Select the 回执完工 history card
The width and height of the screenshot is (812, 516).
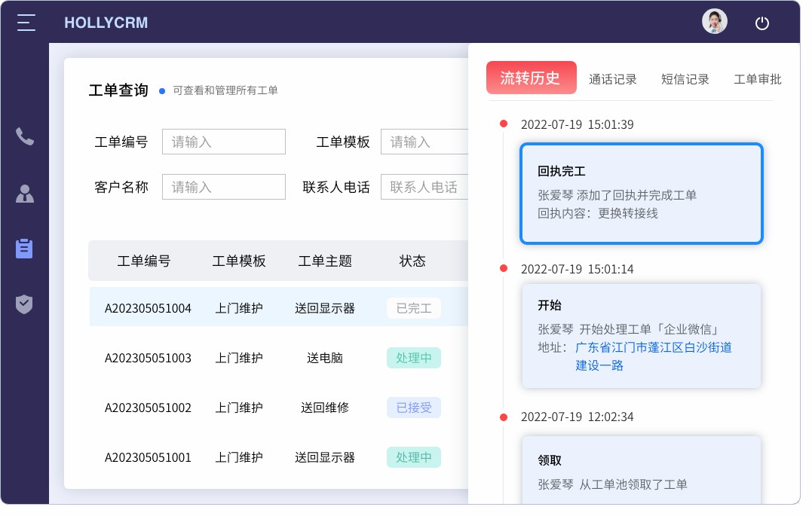tap(642, 194)
